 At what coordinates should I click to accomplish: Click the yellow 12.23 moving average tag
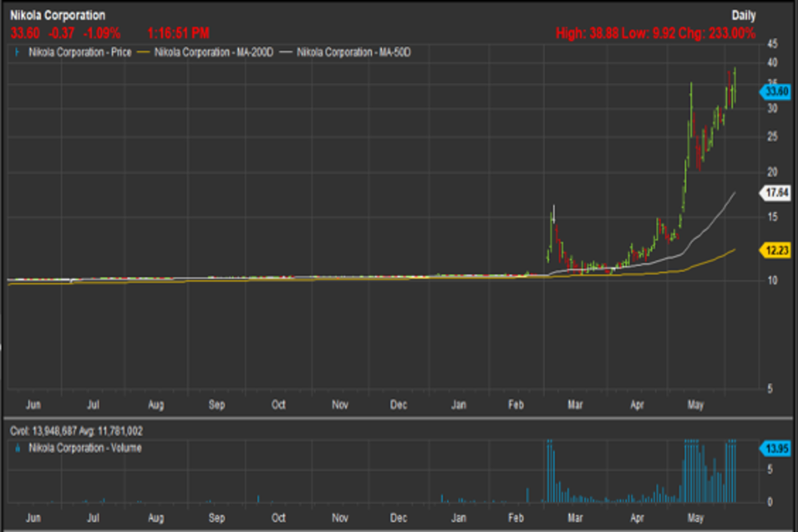coord(775,249)
